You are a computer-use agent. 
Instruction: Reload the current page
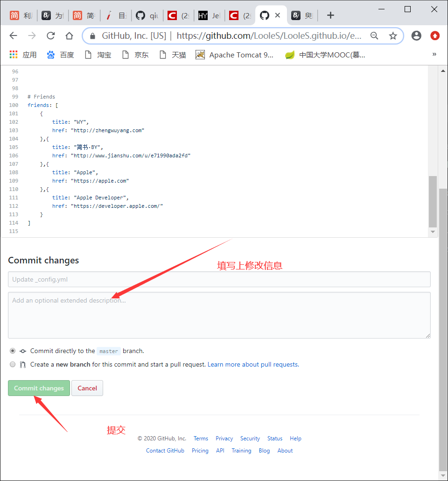[x=50, y=35]
